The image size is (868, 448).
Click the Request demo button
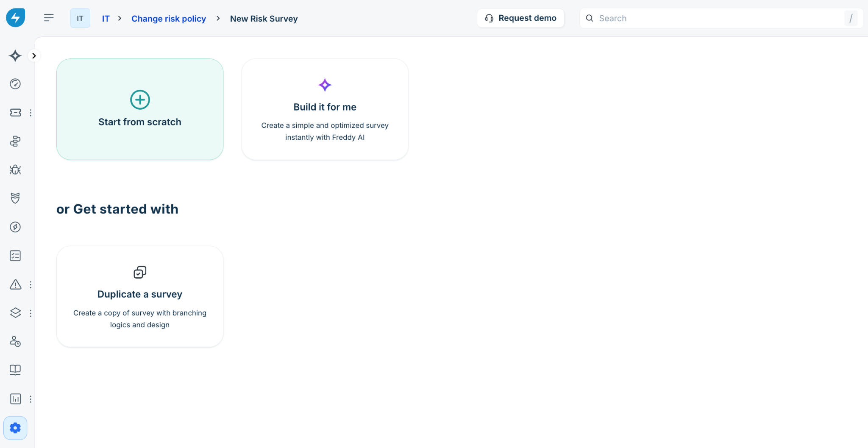(520, 18)
